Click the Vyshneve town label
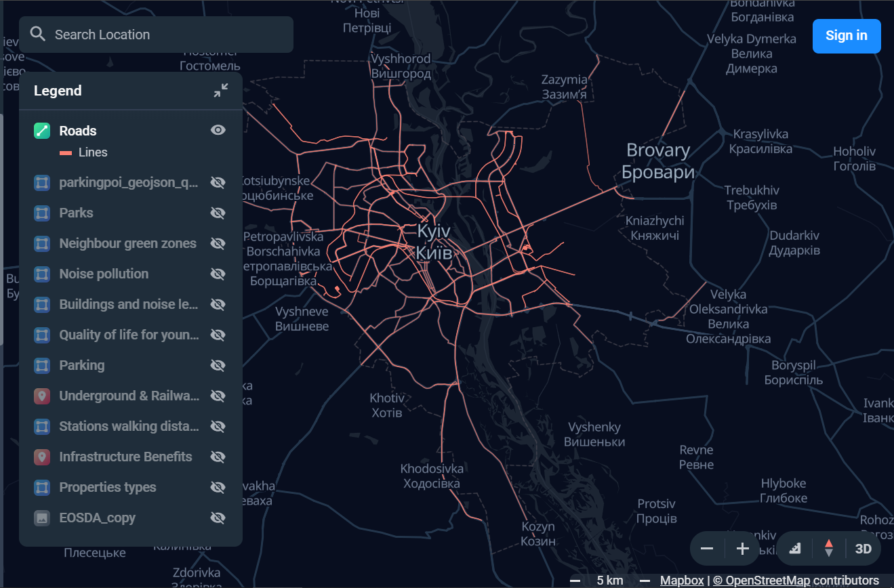 (302, 318)
